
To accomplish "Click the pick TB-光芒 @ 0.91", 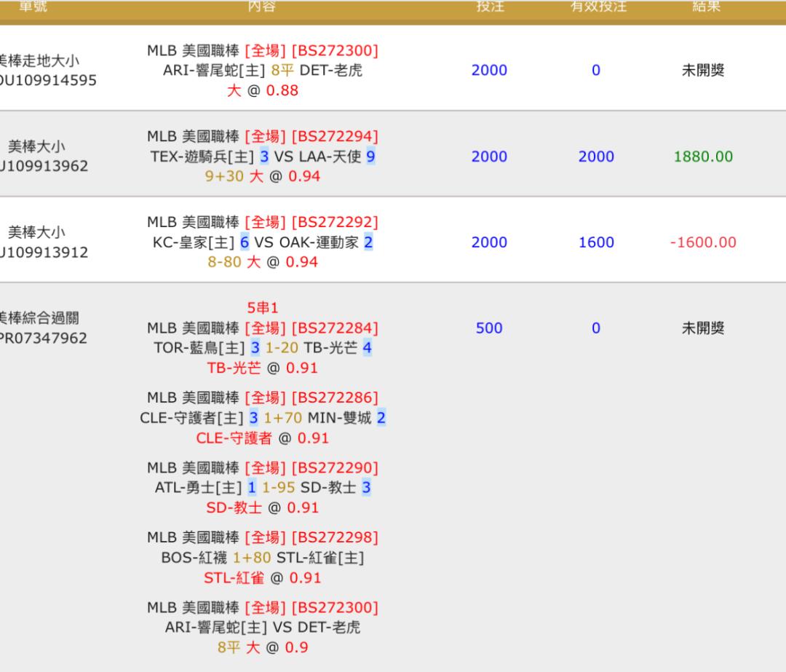I will click(x=263, y=368).
